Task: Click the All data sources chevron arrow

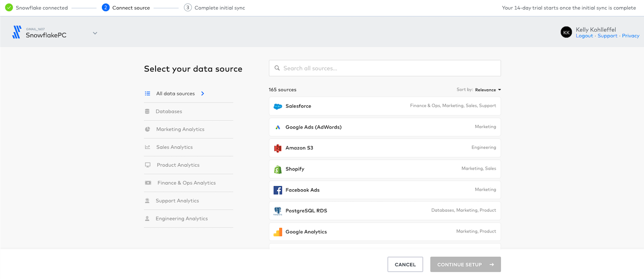Action: pyautogui.click(x=202, y=94)
